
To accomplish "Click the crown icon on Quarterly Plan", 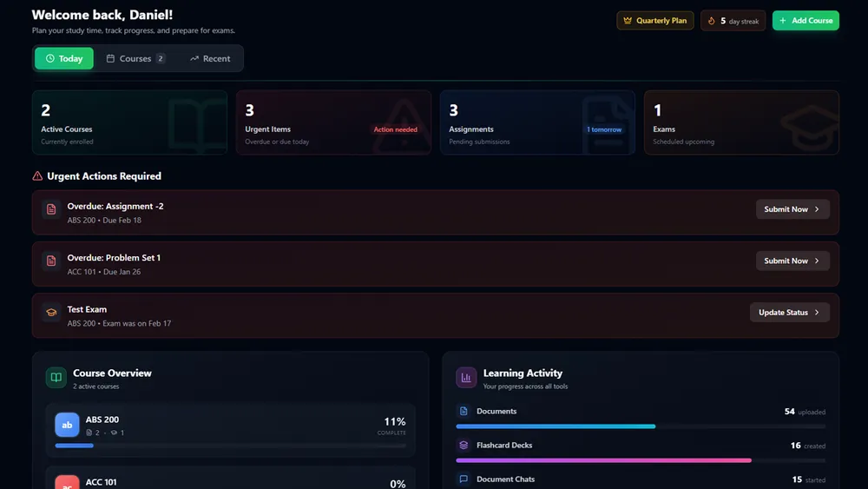I will pos(628,21).
